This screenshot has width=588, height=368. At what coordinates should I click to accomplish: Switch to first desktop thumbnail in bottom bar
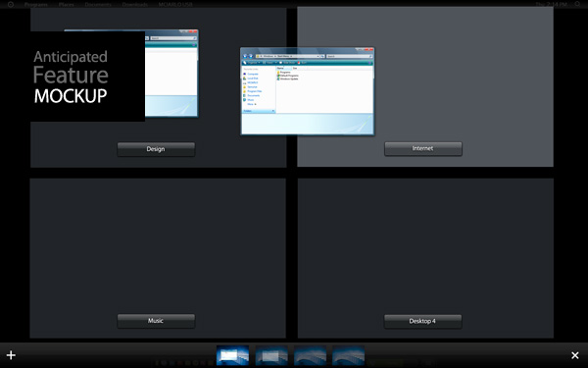232,355
